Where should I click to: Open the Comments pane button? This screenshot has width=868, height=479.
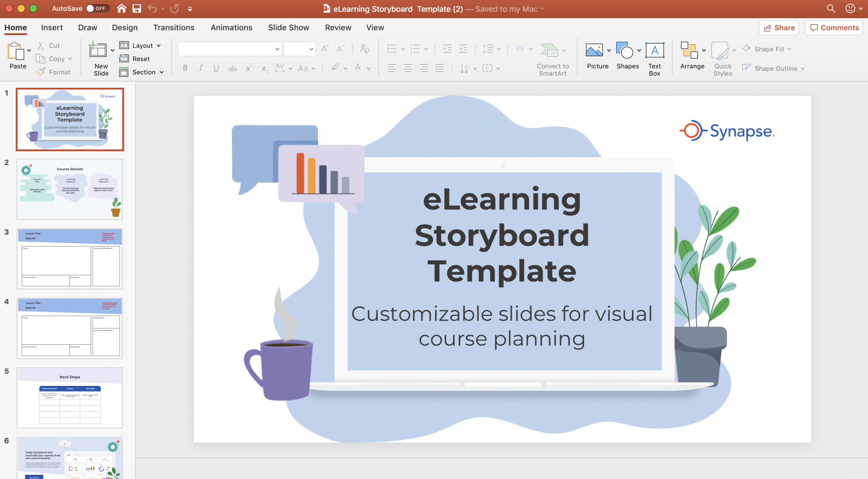[834, 28]
